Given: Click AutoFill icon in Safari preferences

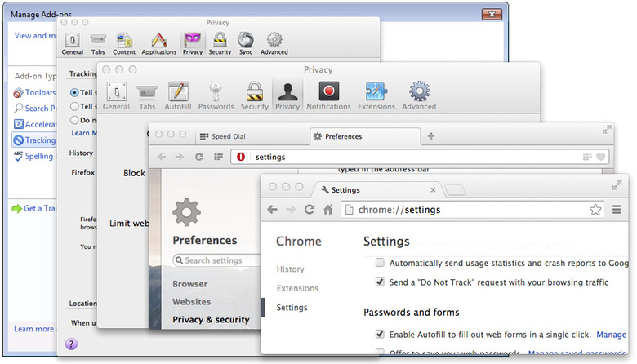Looking at the screenshot, I should [x=178, y=93].
